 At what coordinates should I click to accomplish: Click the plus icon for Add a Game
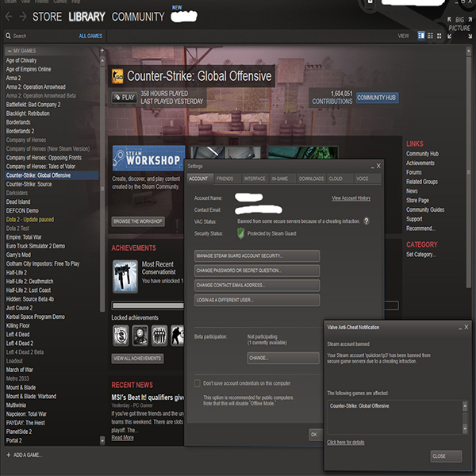pyautogui.click(x=9, y=455)
